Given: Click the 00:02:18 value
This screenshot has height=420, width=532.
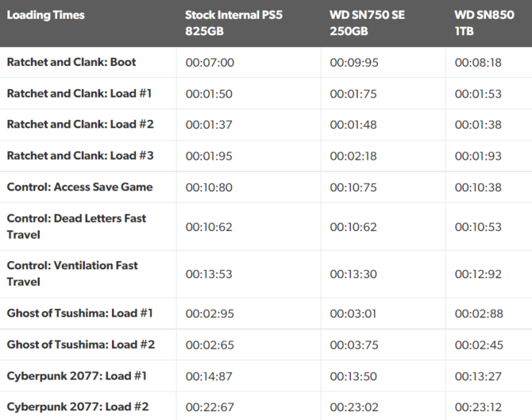Looking at the screenshot, I should tap(353, 156).
